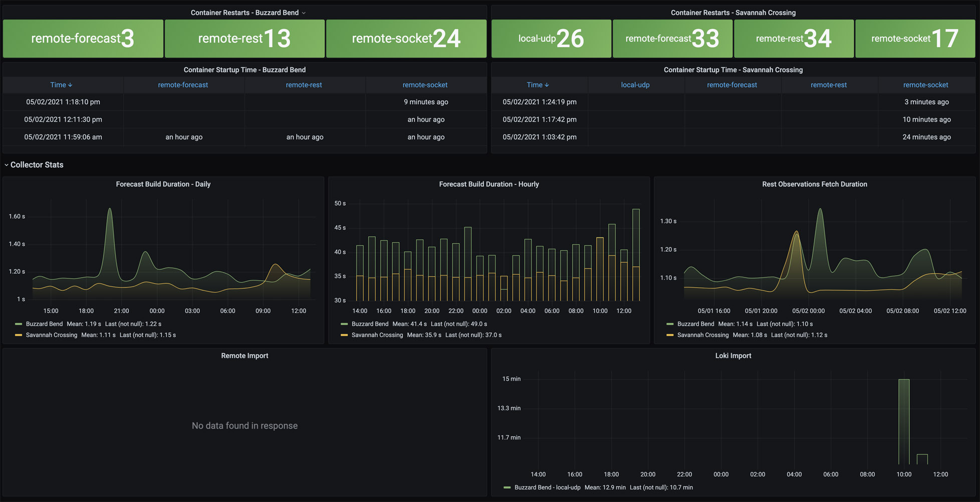Open the Loki Import panel title menu

[x=733, y=356]
